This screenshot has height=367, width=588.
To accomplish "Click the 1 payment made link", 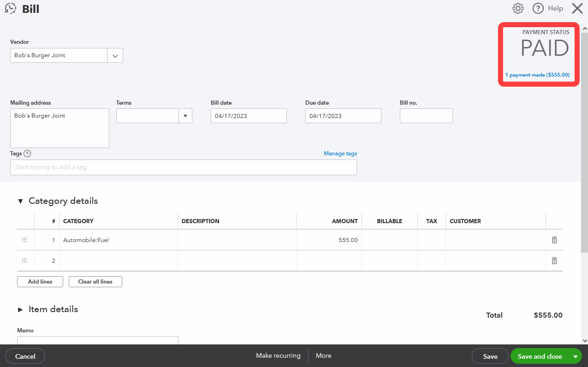I will pyautogui.click(x=537, y=75).
